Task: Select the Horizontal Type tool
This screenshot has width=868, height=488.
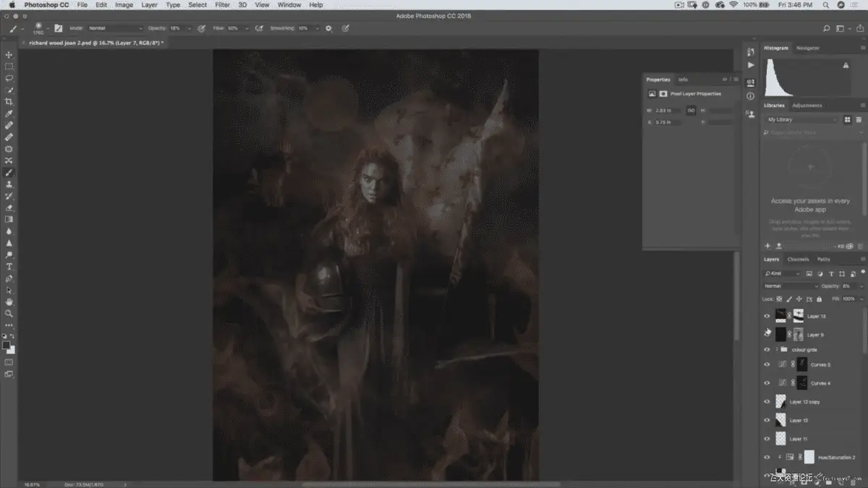Action: coord(9,267)
